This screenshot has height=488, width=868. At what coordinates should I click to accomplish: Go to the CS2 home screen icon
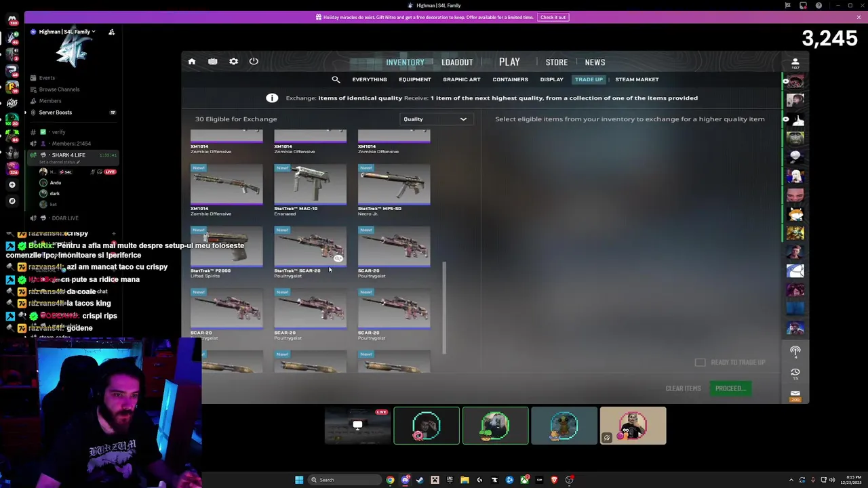[x=192, y=62]
